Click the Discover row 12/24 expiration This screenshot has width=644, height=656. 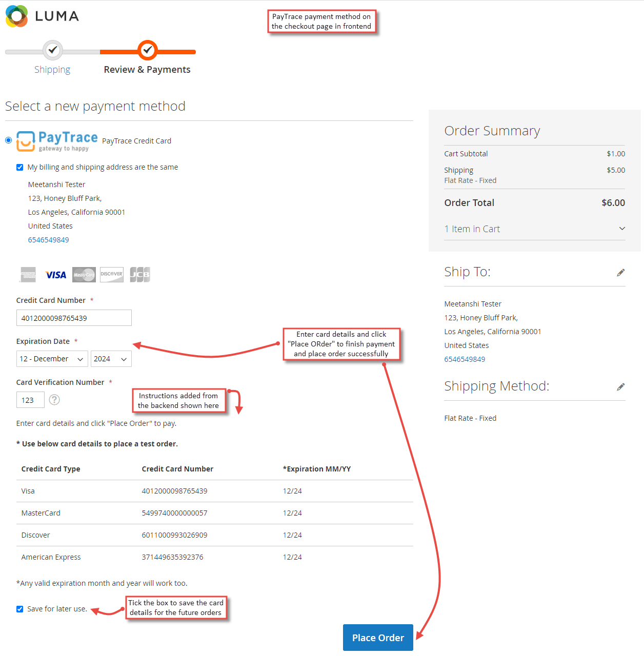click(x=292, y=535)
